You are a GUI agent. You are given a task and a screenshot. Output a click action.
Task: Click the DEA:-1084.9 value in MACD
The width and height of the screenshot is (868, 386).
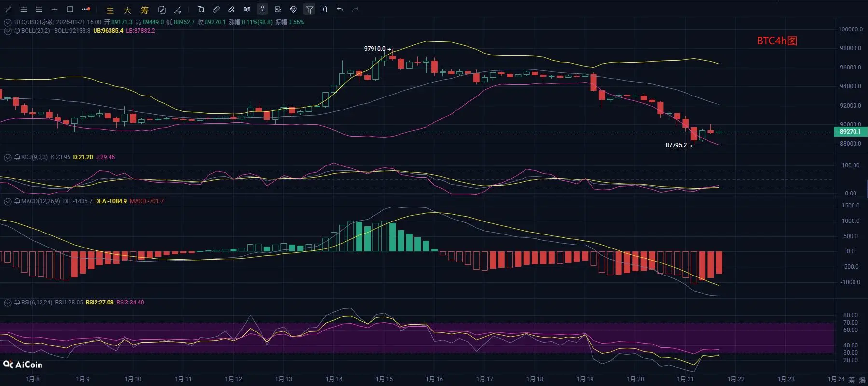[111, 201]
